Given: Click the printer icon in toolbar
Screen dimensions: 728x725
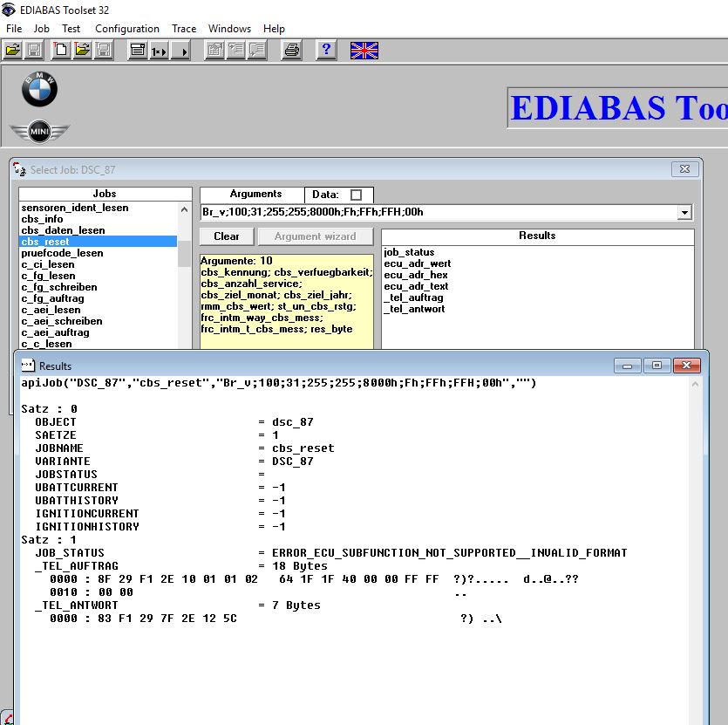Looking at the screenshot, I should [291, 51].
